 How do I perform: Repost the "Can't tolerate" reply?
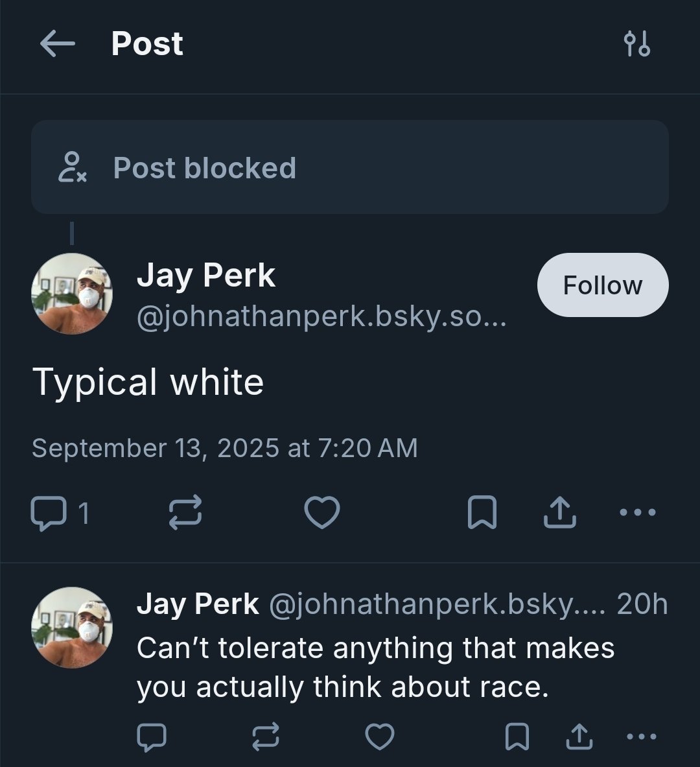(x=266, y=737)
